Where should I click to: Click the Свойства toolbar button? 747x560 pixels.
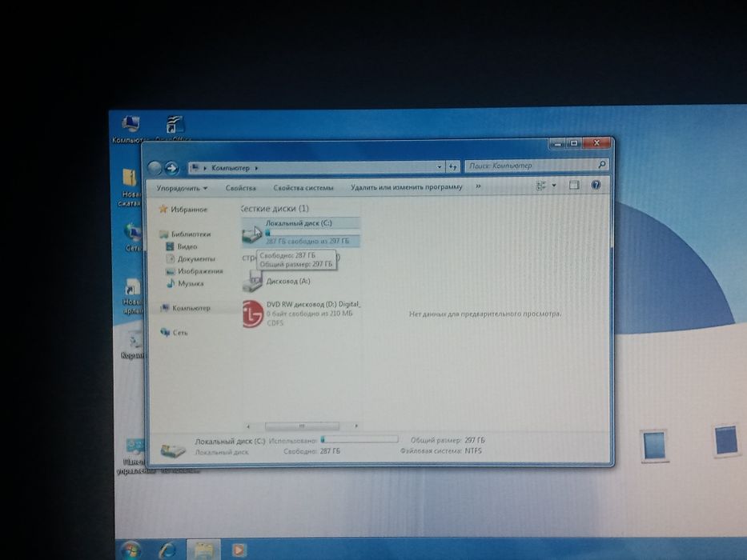point(240,188)
